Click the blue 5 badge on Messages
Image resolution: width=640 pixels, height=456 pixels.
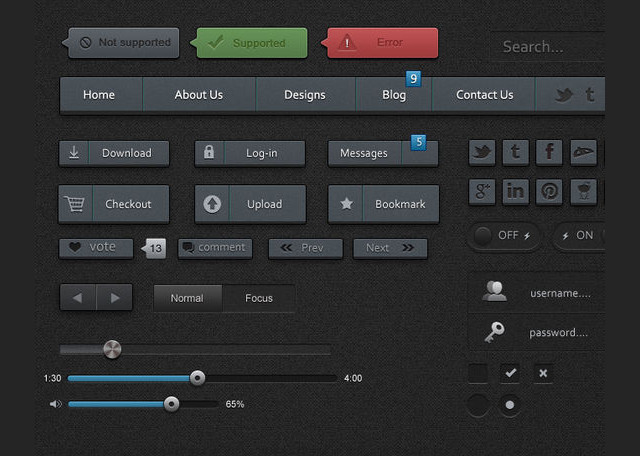click(x=418, y=143)
